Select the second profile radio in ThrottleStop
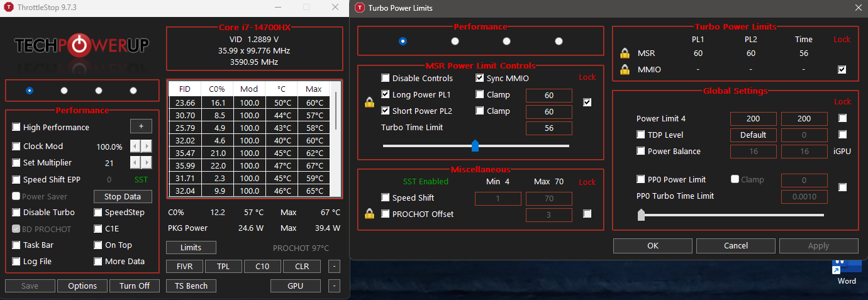The width and height of the screenshot is (868, 300). pos(64,91)
